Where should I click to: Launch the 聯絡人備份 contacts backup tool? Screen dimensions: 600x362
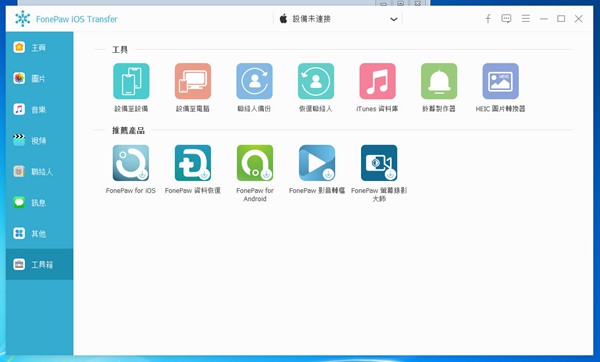coord(254,81)
